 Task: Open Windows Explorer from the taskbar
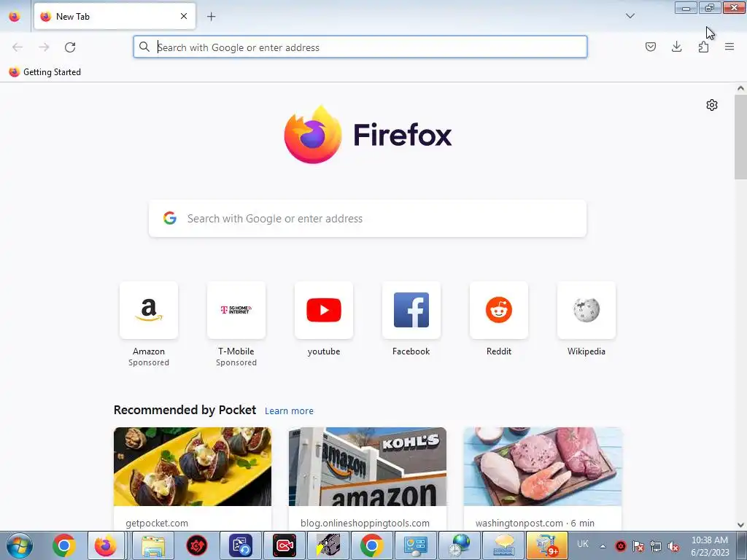click(153, 545)
